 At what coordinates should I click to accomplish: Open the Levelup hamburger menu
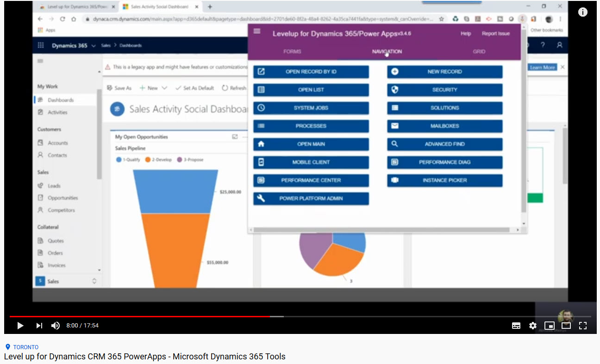tap(257, 31)
